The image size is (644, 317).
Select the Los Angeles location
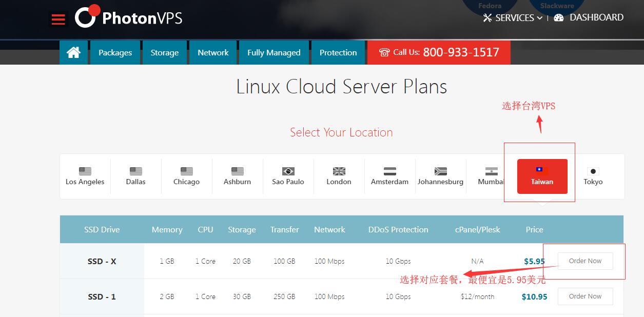(85, 176)
